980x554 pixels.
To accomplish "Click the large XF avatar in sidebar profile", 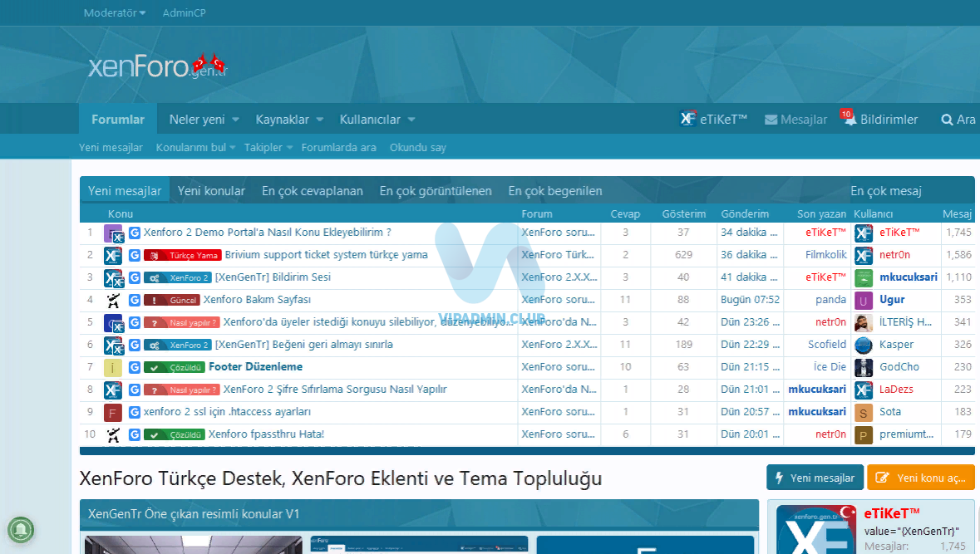I will tap(816, 530).
